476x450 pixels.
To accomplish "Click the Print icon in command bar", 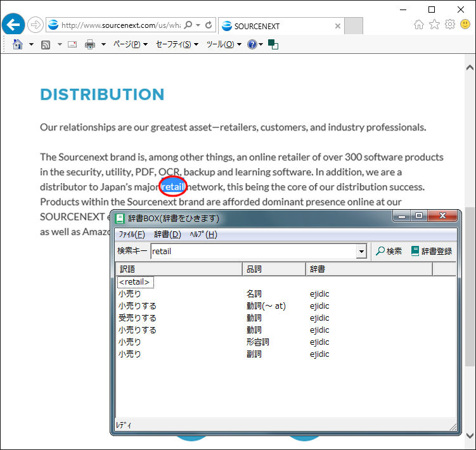I will 90,44.
